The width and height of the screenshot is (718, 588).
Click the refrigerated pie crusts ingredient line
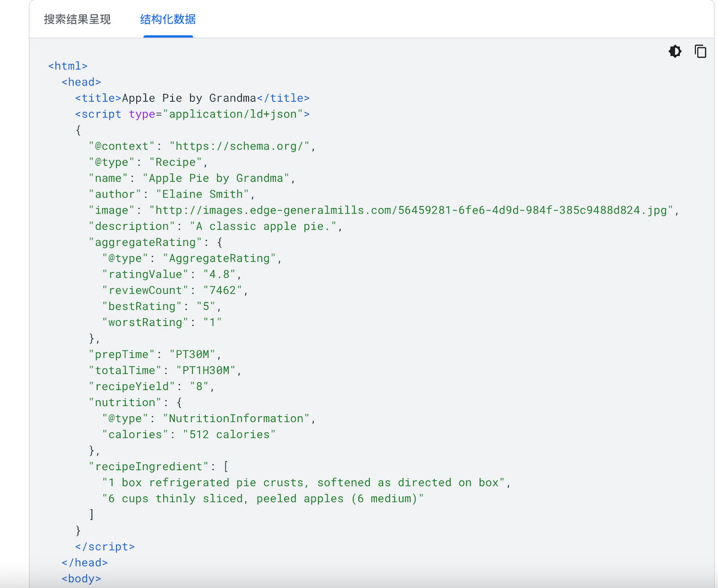pos(307,483)
